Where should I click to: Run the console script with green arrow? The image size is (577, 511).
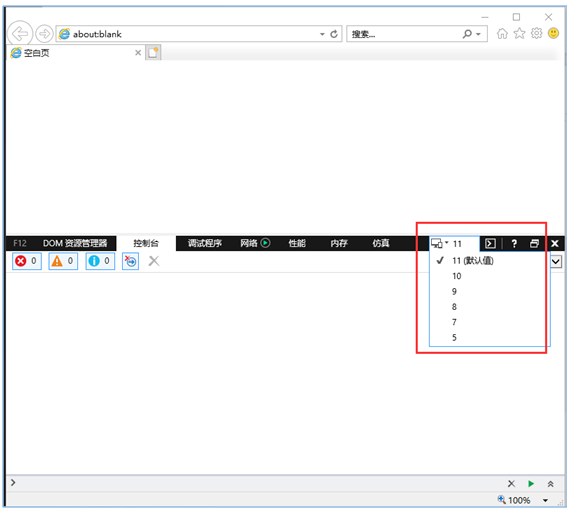531,484
